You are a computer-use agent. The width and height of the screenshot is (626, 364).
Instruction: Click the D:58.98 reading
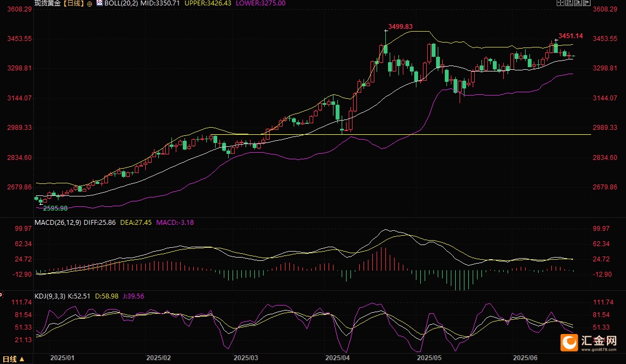106,296
